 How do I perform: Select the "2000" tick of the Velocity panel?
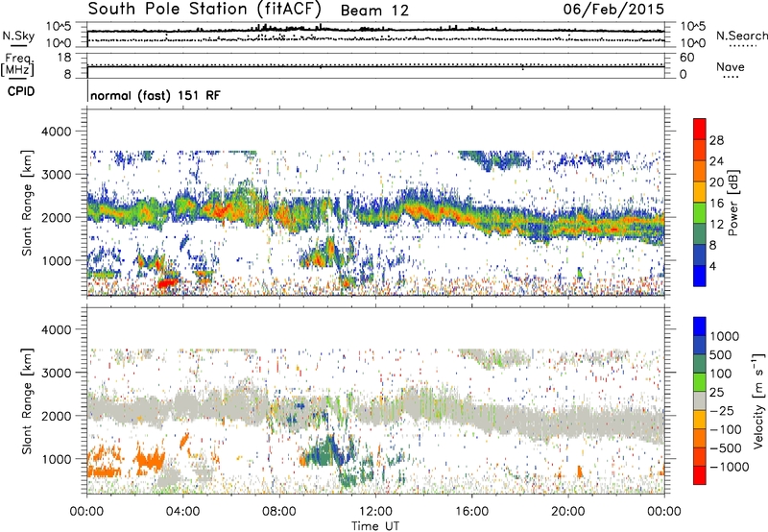pyautogui.click(x=56, y=416)
